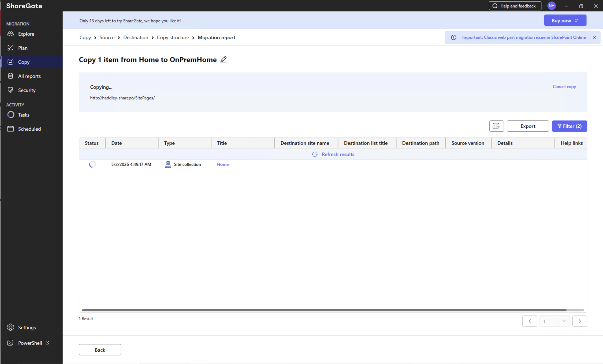This screenshot has height=364, width=603.
Task: Open the Filter (2) options
Action: 569,126
